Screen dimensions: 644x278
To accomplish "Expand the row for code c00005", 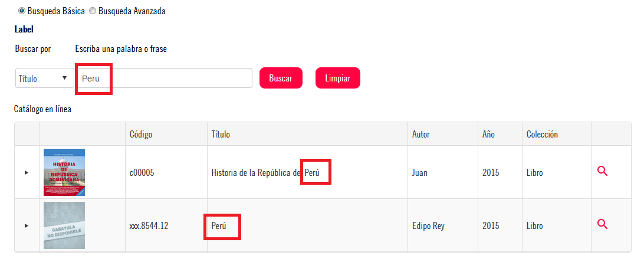I will (x=26, y=172).
